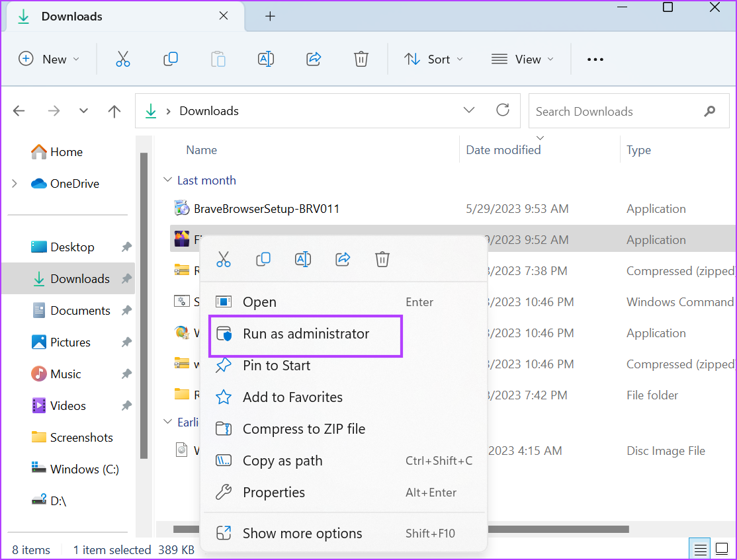Click Show more options in the context menu
The image size is (737, 560).
pos(302,533)
